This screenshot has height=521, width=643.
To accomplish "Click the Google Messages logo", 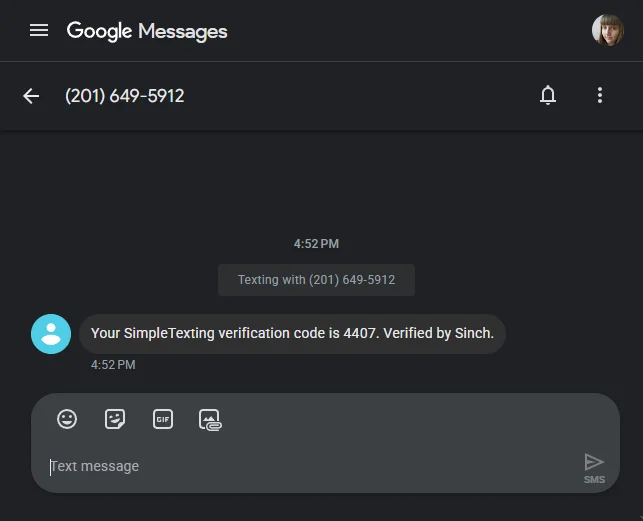I will click(x=147, y=31).
